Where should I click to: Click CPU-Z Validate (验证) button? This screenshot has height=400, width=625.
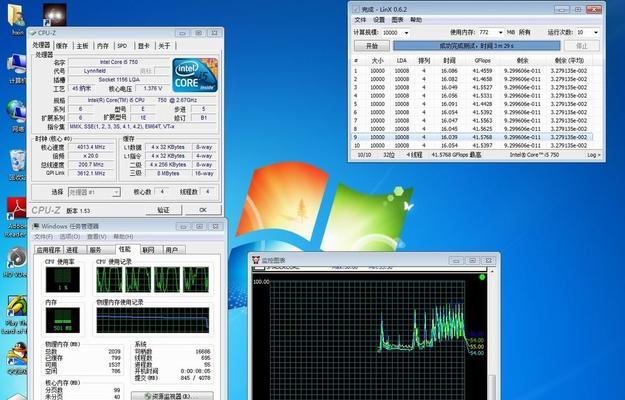coord(163,210)
